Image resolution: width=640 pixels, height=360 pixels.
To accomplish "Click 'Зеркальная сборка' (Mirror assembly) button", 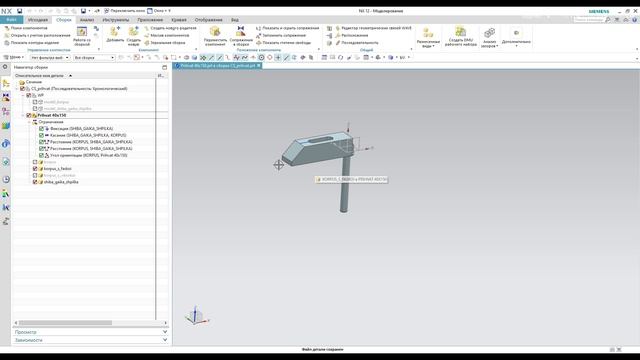I will pos(164,43).
